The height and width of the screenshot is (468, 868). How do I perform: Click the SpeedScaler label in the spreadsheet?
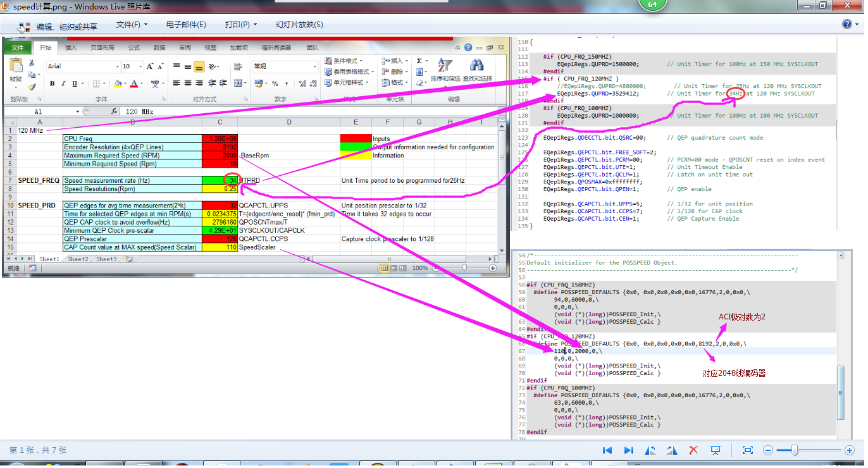257,247
